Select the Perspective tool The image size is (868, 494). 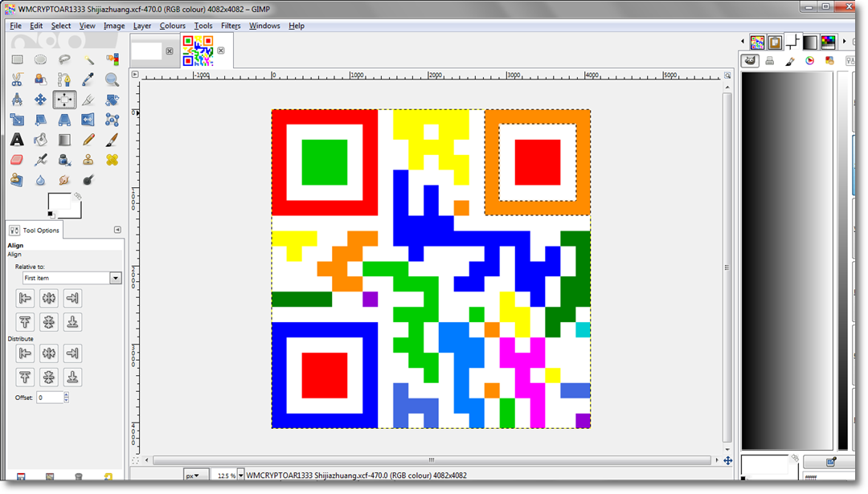tap(64, 120)
